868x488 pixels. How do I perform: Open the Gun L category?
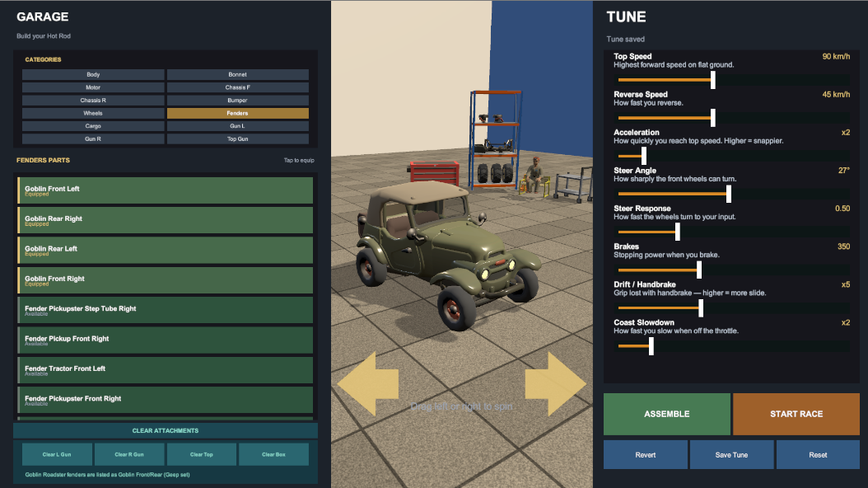point(237,126)
